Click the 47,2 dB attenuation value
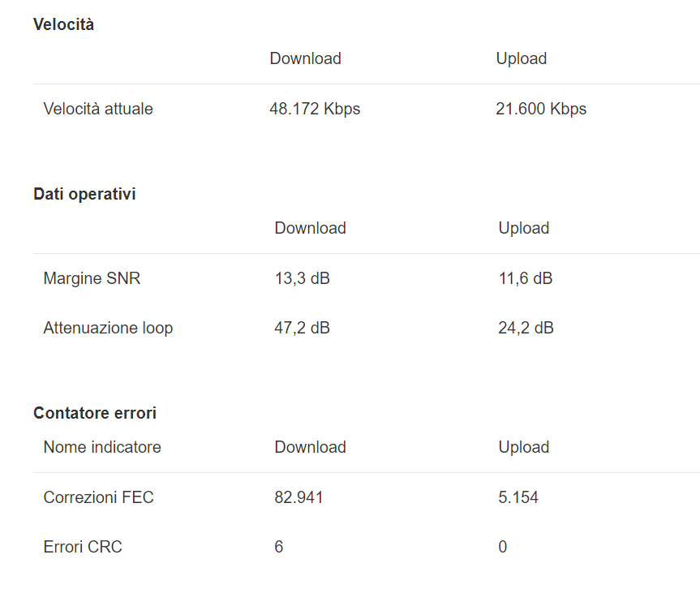Viewport: 700px width, 602px height. pos(302,328)
